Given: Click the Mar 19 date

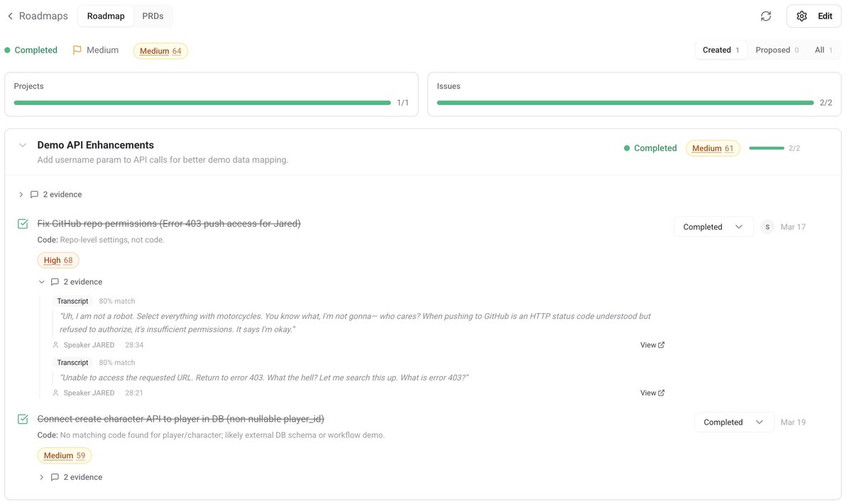Looking at the screenshot, I should [x=793, y=422].
